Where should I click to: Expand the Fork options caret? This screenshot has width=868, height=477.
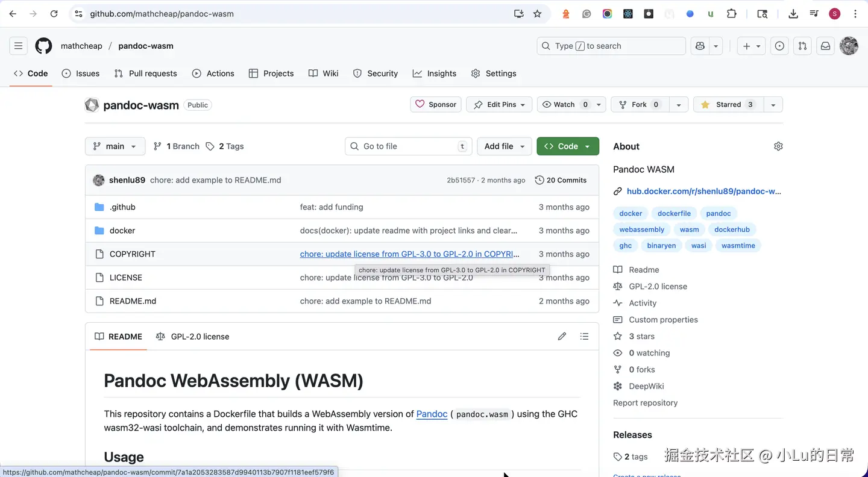tap(679, 105)
